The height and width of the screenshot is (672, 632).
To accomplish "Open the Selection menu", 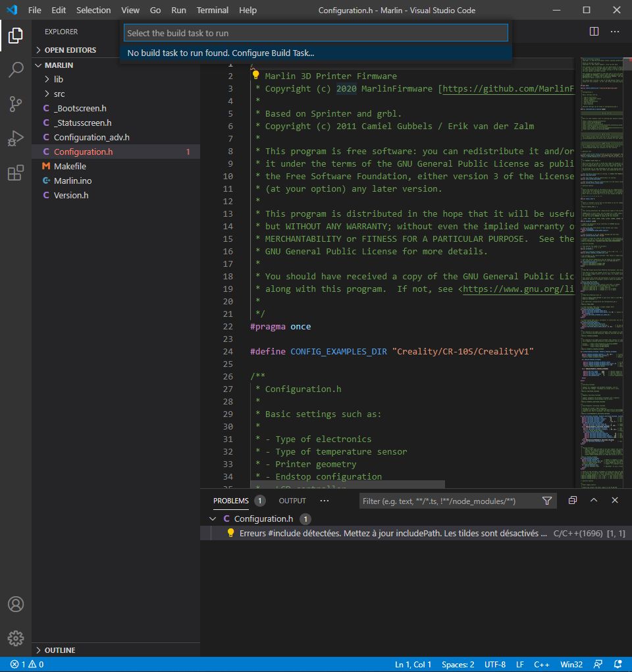I will pyautogui.click(x=93, y=10).
